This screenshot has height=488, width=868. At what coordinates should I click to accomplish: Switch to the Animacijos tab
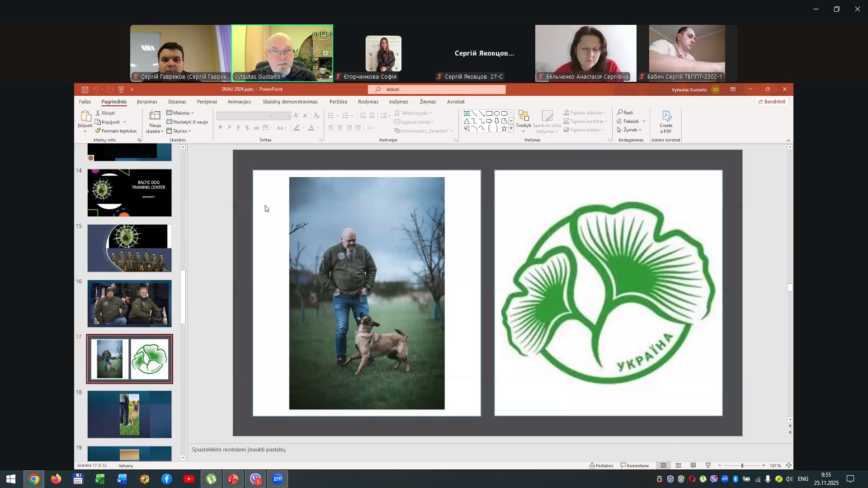(239, 102)
